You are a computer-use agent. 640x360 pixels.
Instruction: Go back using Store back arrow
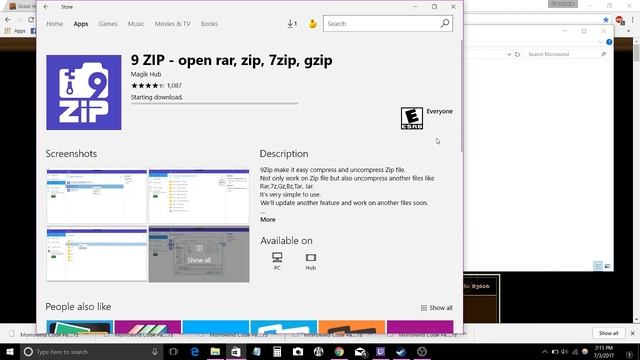(46, 7)
